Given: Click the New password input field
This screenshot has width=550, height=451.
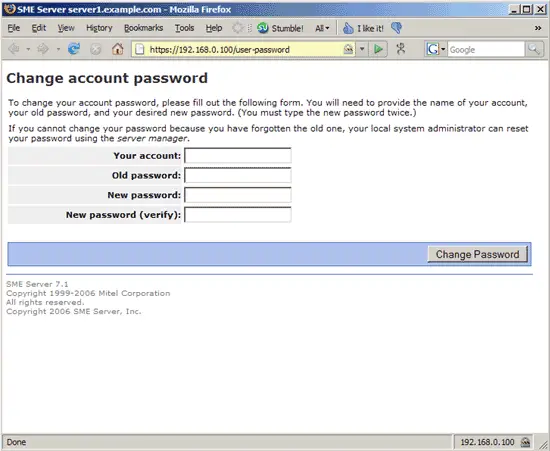Looking at the screenshot, I should click(238, 195).
